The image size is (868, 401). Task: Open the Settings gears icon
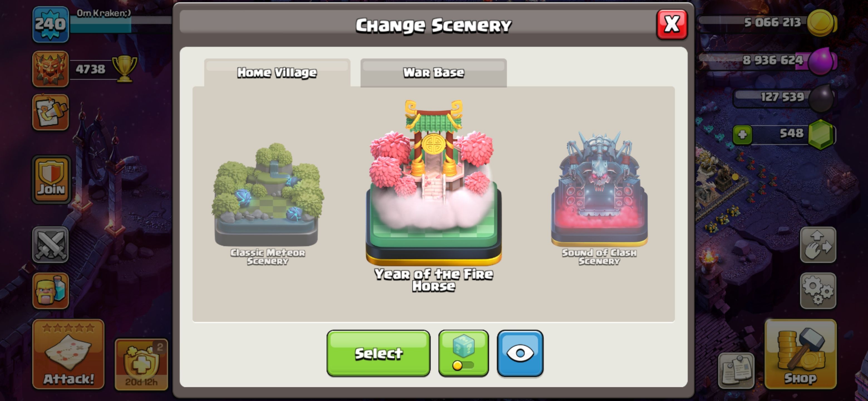(818, 291)
